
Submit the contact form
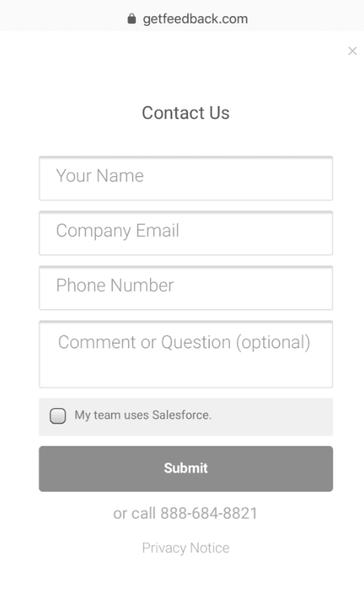point(186,468)
